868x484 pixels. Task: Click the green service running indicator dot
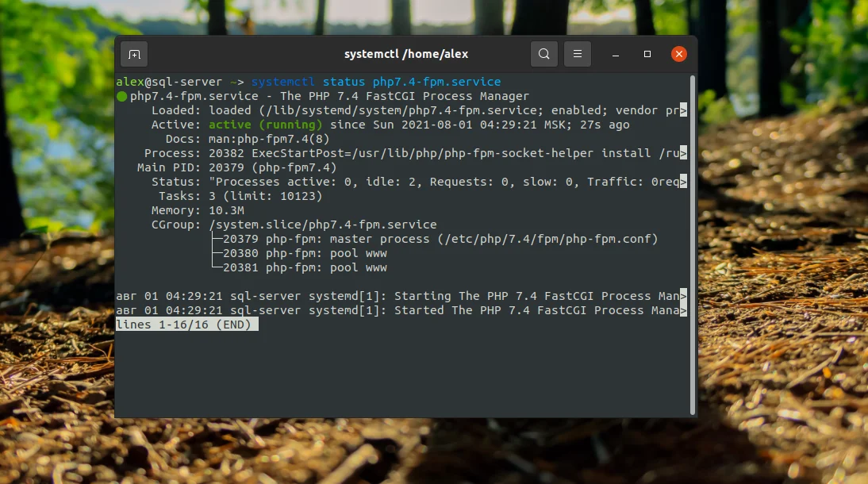point(121,95)
